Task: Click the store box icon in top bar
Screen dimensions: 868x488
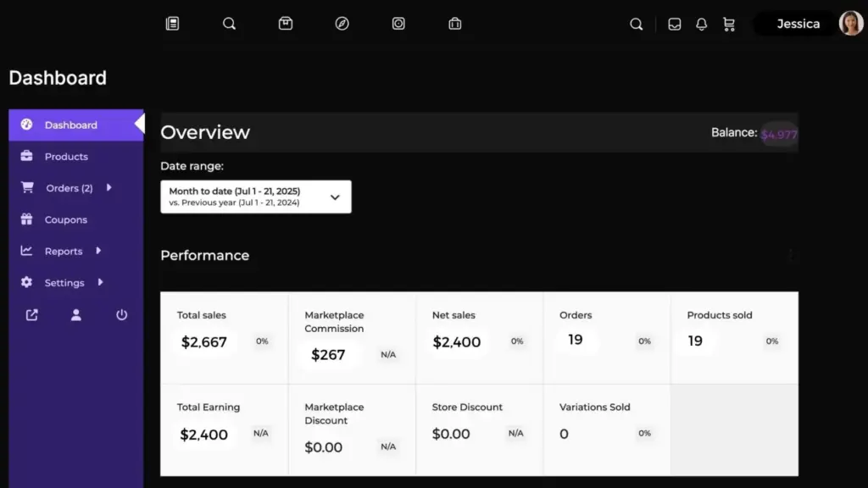Action: pyautogui.click(x=286, y=24)
